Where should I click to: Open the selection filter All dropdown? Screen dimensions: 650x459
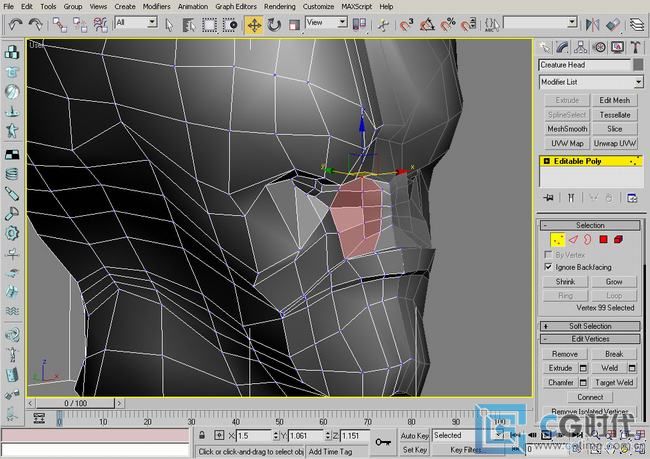coord(136,22)
